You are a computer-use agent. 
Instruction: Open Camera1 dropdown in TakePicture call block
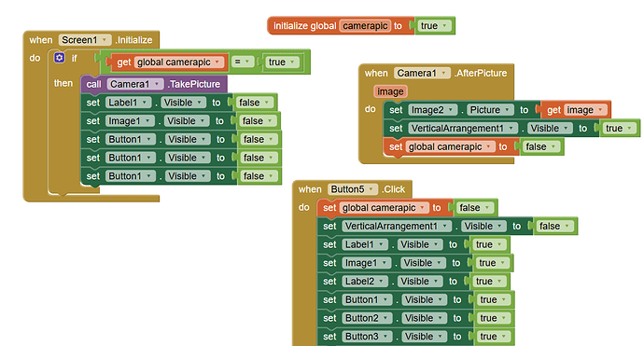[135, 84]
